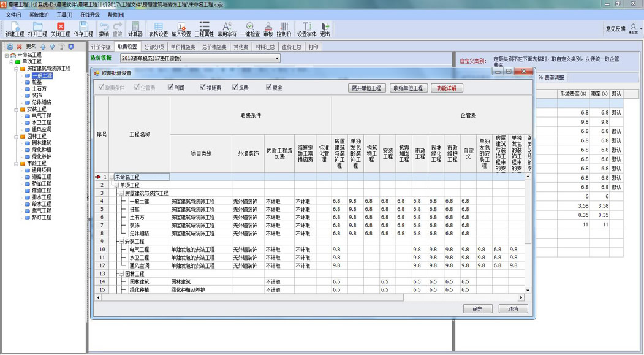
Task: Toggle the 税金 checkbox
Action: click(268, 88)
